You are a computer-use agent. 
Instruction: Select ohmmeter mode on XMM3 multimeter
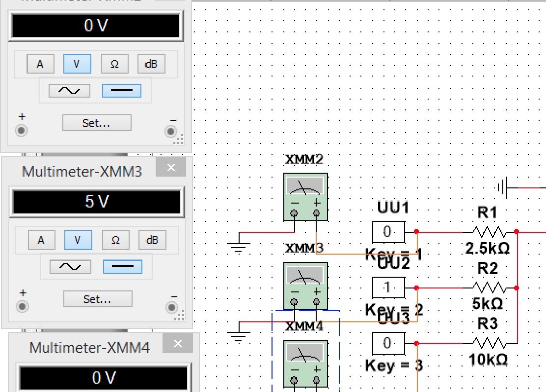[115, 240]
